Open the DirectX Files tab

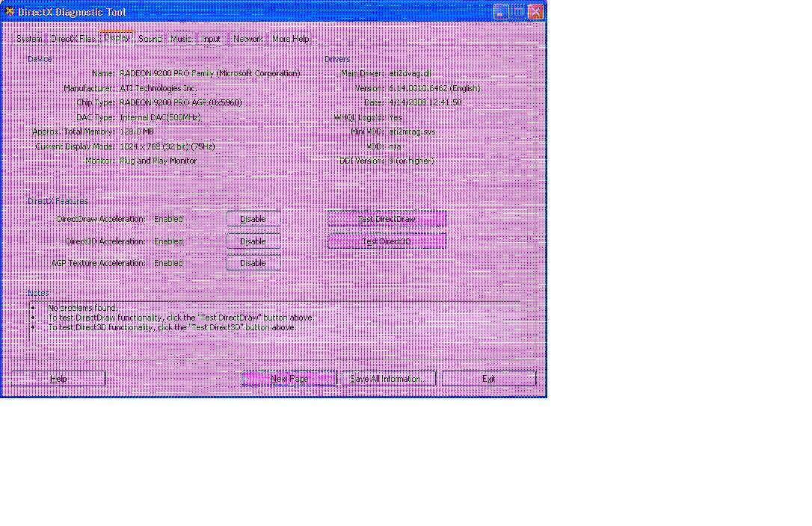pyautogui.click(x=73, y=39)
